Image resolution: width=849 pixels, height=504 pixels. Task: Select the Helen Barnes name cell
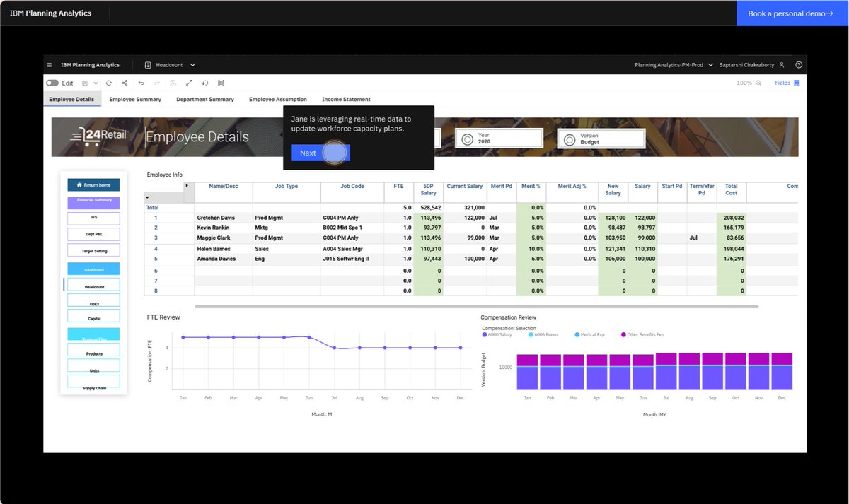pos(224,249)
